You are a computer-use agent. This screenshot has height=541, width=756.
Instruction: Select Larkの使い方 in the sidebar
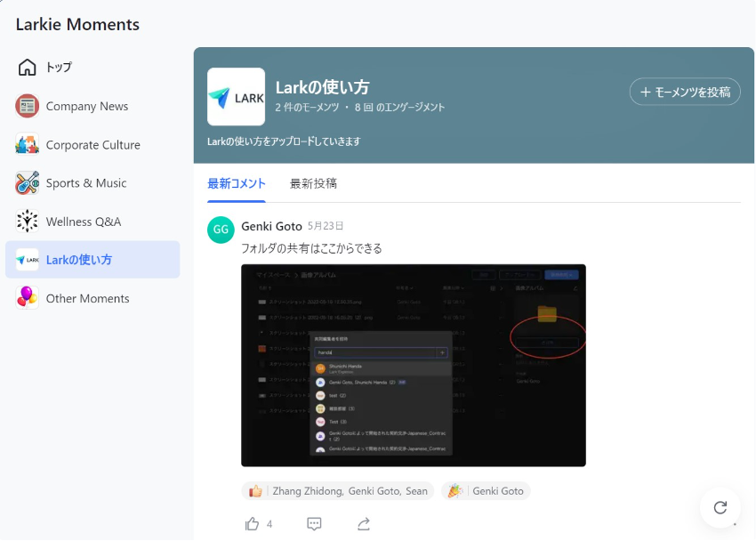[x=92, y=260]
